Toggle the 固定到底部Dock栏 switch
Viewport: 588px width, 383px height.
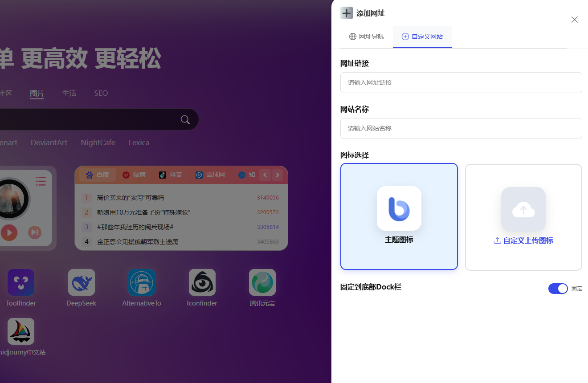(x=558, y=289)
